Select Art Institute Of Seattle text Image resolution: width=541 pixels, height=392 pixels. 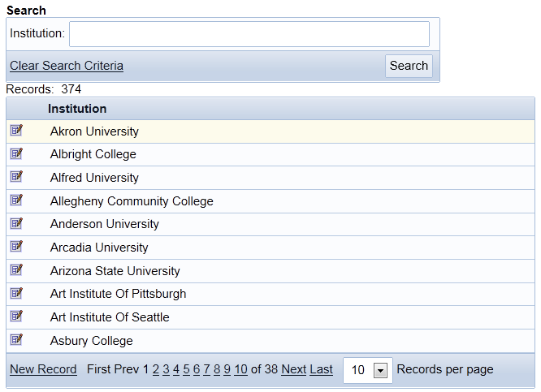point(110,317)
